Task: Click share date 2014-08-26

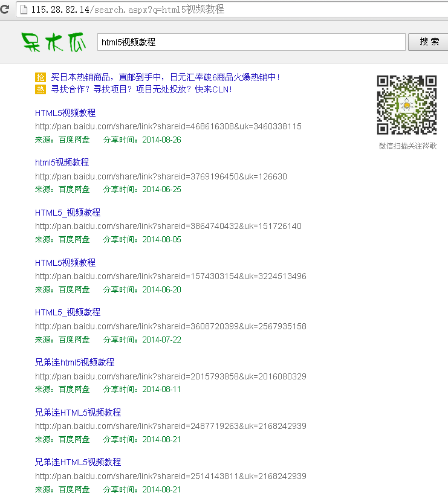Action: [x=161, y=140]
